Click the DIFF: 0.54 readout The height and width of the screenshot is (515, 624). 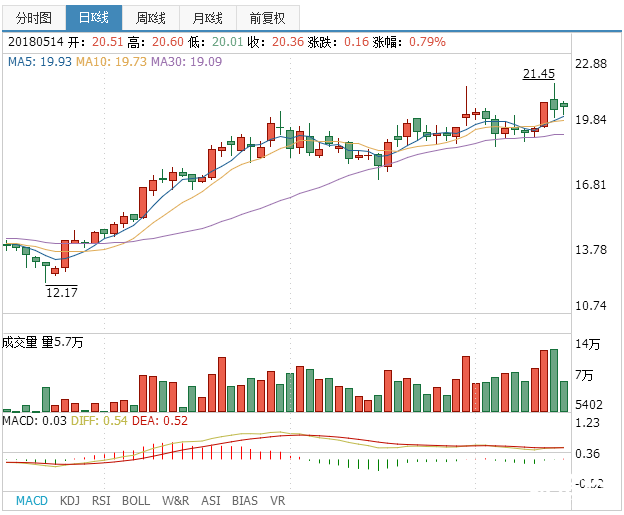click(99, 421)
